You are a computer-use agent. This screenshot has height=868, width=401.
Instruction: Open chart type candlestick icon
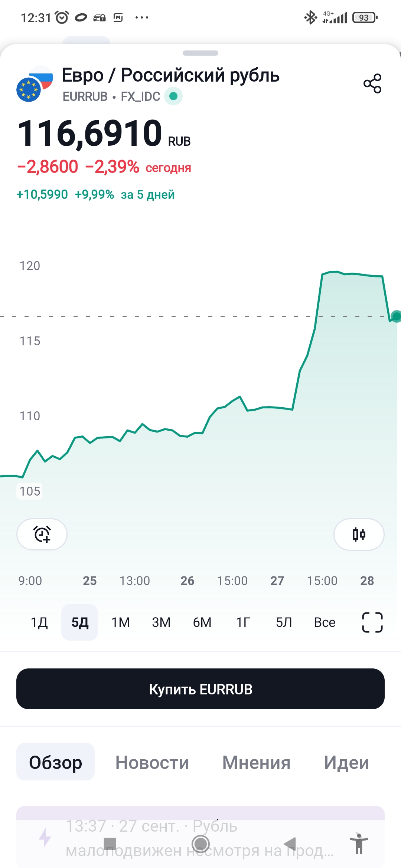[x=359, y=534]
